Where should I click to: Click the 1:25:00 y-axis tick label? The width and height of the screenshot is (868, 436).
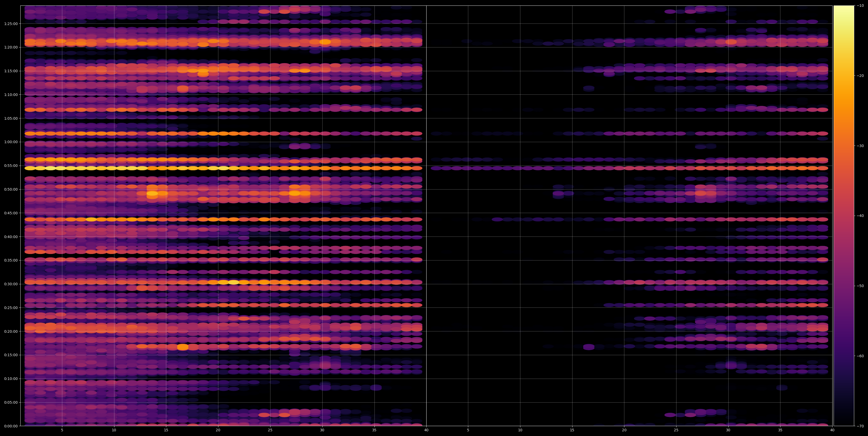11,24
